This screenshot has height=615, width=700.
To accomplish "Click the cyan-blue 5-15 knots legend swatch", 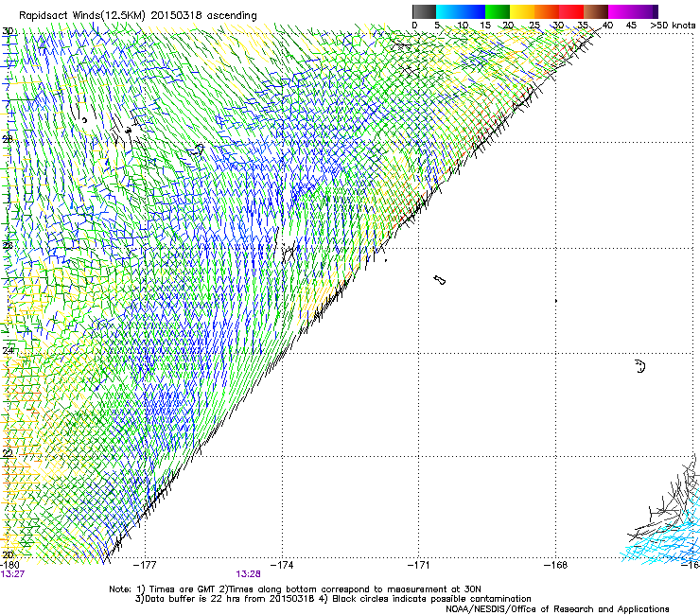I will tap(461, 11).
